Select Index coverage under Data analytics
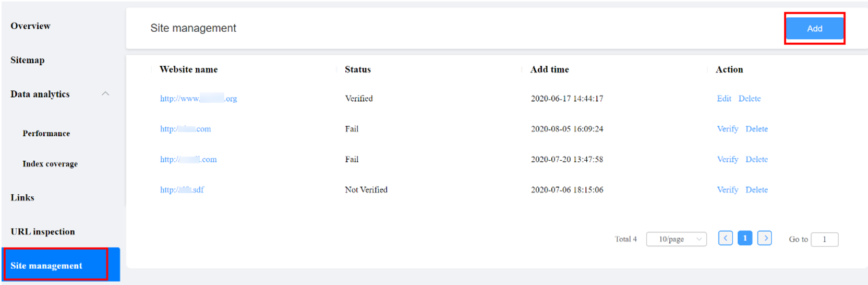The height and width of the screenshot is (285, 868). 50,164
